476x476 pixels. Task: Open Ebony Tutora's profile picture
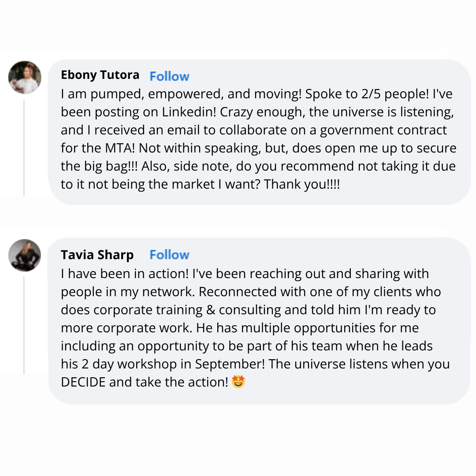pyautogui.click(x=25, y=77)
